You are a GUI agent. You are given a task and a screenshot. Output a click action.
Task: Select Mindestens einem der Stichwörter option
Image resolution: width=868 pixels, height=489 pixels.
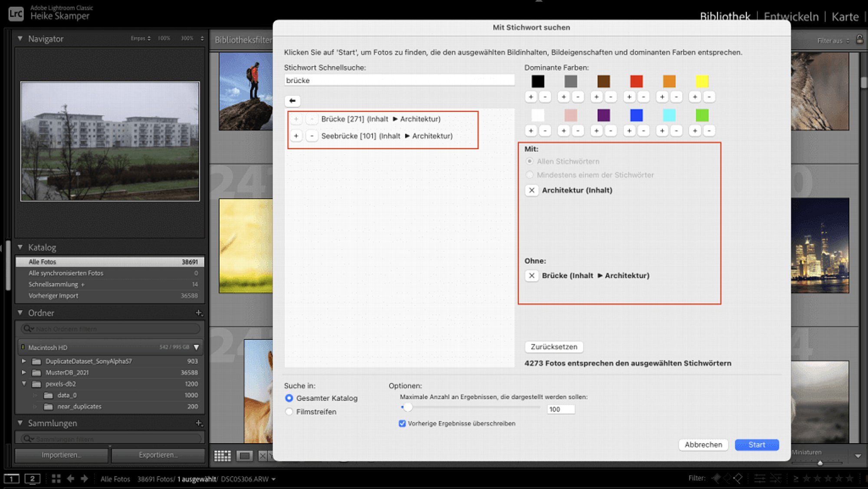[529, 175]
